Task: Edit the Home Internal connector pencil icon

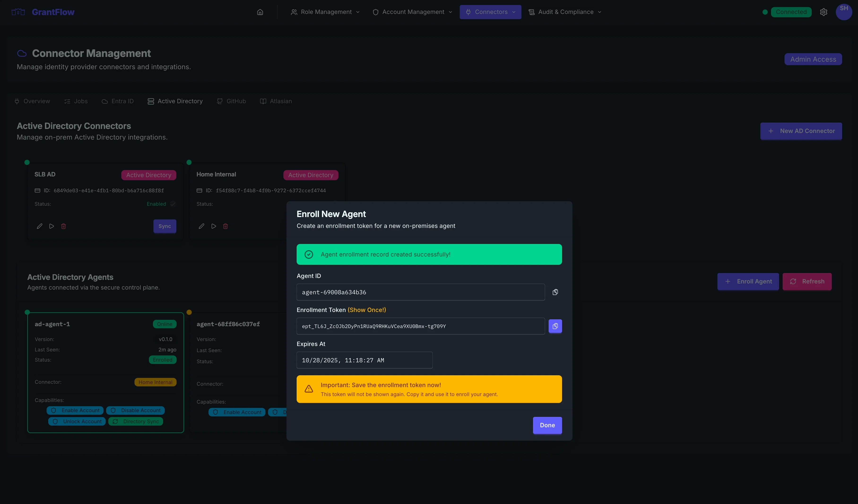Action: (x=201, y=226)
